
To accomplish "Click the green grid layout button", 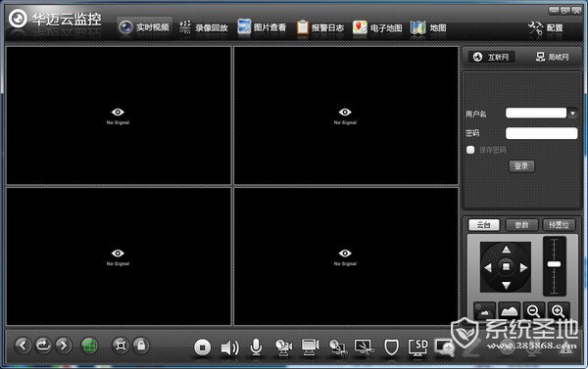I will pyautogui.click(x=89, y=346).
